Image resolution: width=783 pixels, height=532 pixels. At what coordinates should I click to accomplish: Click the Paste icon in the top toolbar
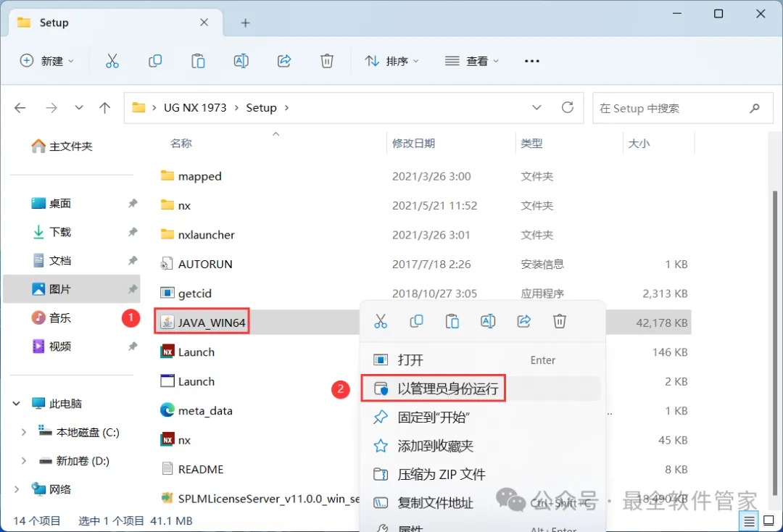pos(198,61)
